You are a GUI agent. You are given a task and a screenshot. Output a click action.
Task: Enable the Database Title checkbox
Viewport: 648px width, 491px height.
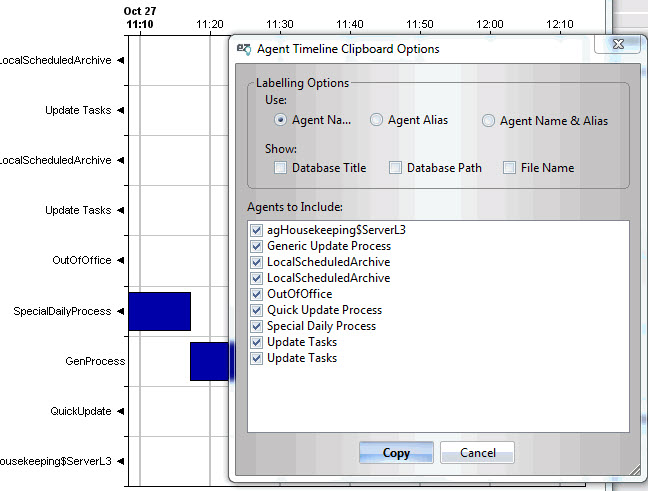(x=281, y=168)
